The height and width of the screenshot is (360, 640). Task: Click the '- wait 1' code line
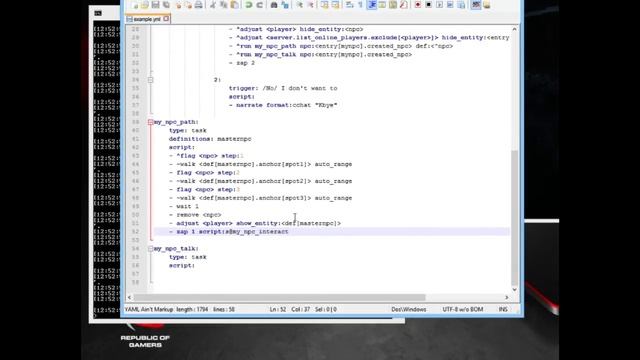(184, 206)
